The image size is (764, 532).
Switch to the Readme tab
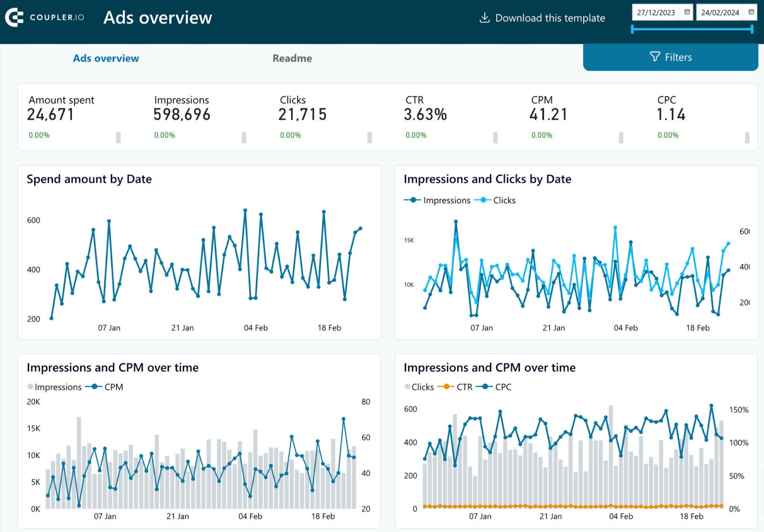[x=292, y=58]
